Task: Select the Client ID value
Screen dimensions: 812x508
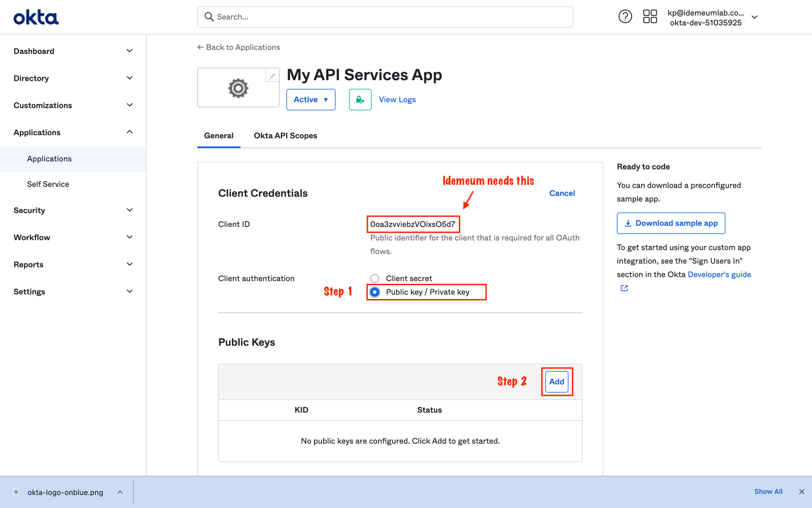Action: coord(413,224)
